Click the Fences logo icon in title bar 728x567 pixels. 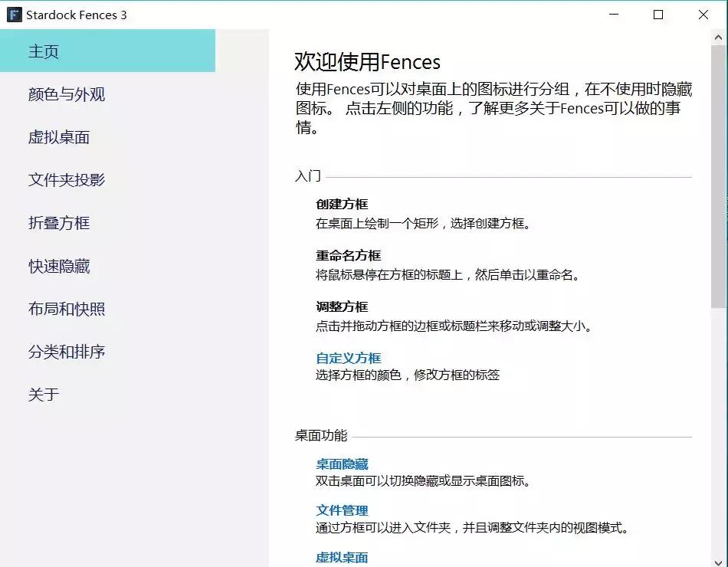tap(13, 14)
